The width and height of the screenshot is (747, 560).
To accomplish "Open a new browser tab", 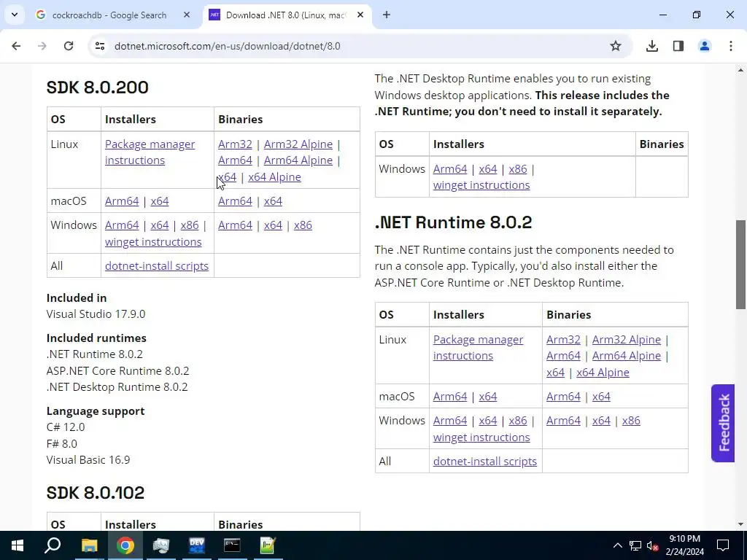I will pyautogui.click(x=387, y=15).
